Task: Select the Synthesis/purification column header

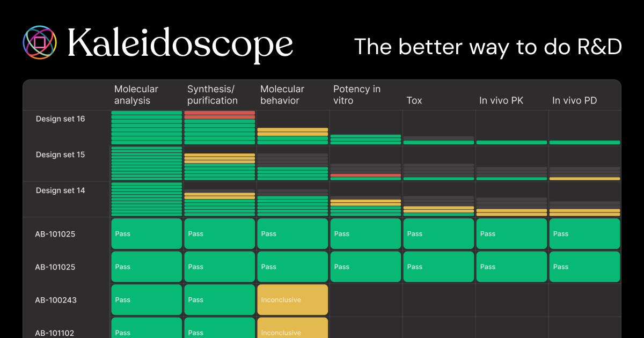Action: coord(213,95)
